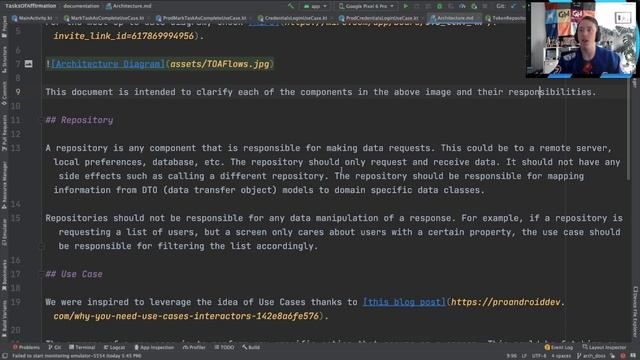Click the green Run button
The height and width of the screenshot is (360, 640).
(405, 6)
